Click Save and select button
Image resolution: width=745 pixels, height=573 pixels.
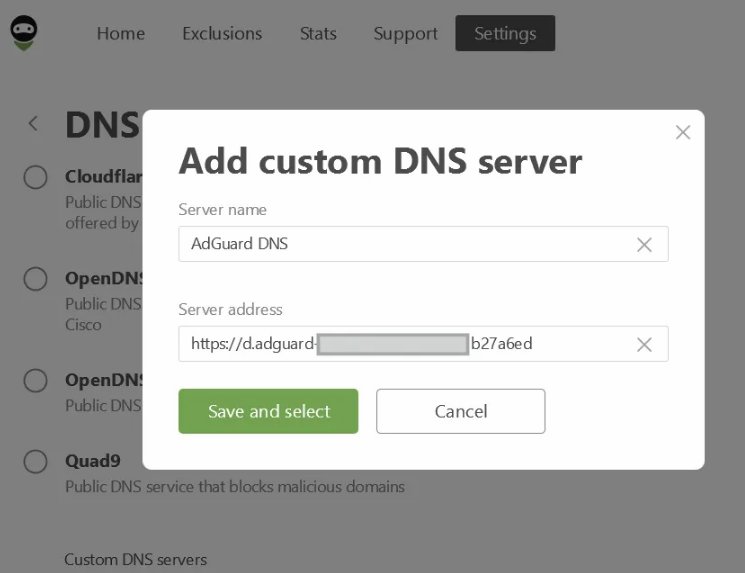pyautogui.click(x=268, y=411)
